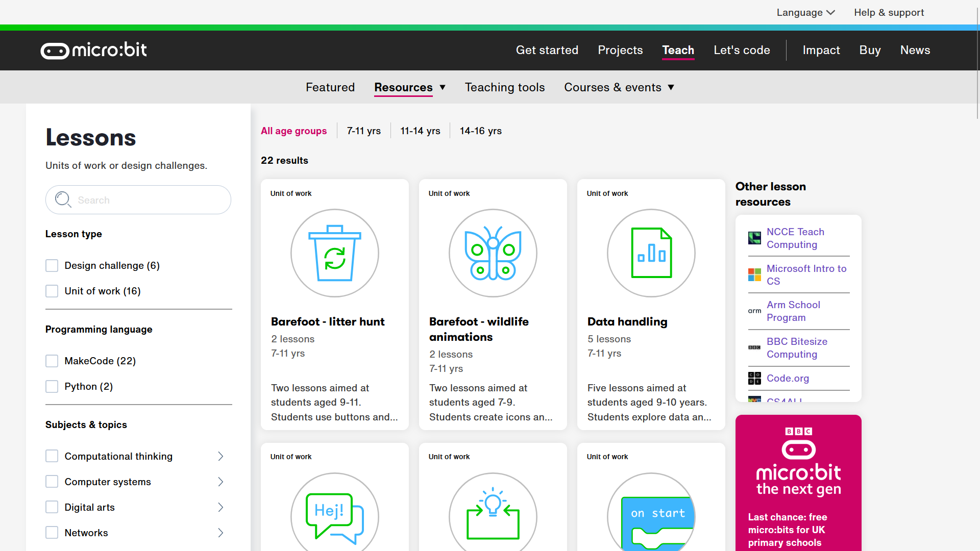The height and width of the screenshot is (551, 980).
Task: Expand the Computational thinking topic
Action: tap(220, 456)
